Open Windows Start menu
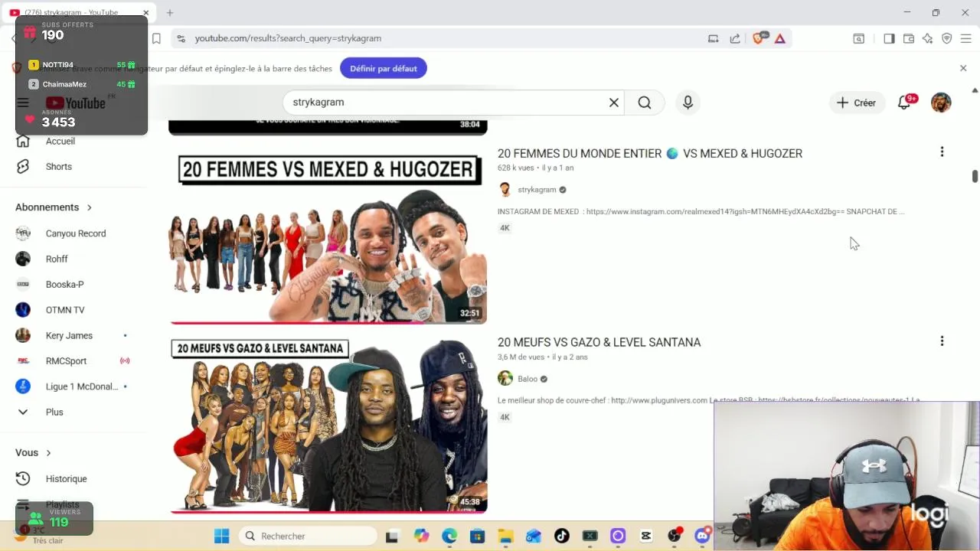This screenshot has height=551, width=980. tap(221, 536)
